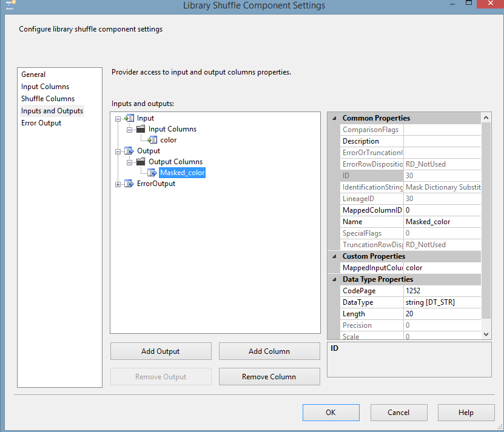The image size is (504, 432).
Task: Select the ID property row
Action: 411,176
